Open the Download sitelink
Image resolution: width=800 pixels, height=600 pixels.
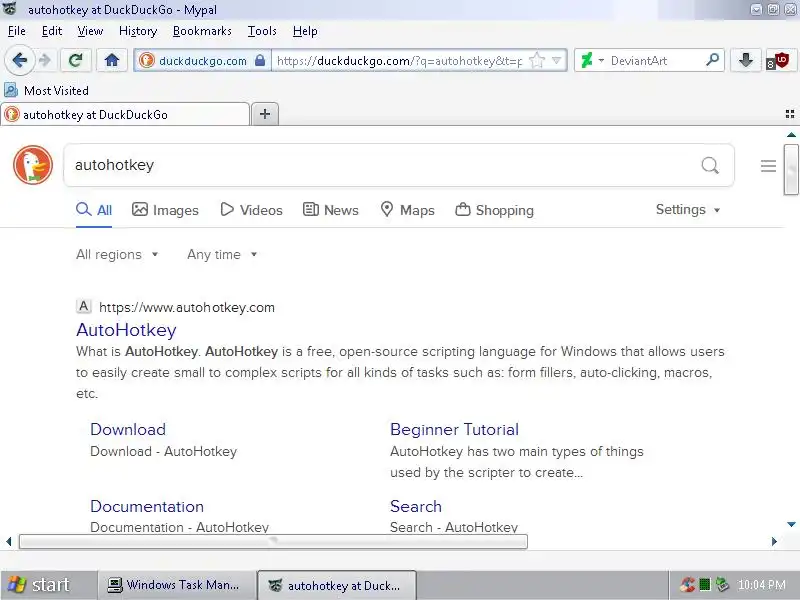coord(128,429)
